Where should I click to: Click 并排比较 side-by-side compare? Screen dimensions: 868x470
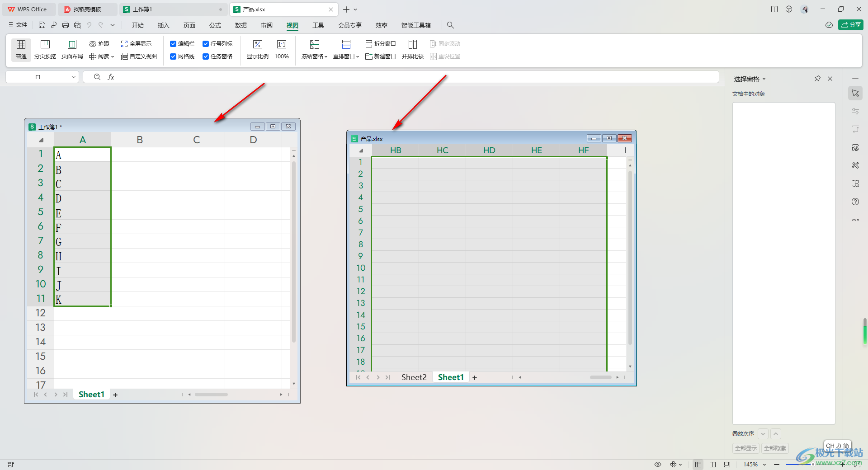(x=413, y=49)
